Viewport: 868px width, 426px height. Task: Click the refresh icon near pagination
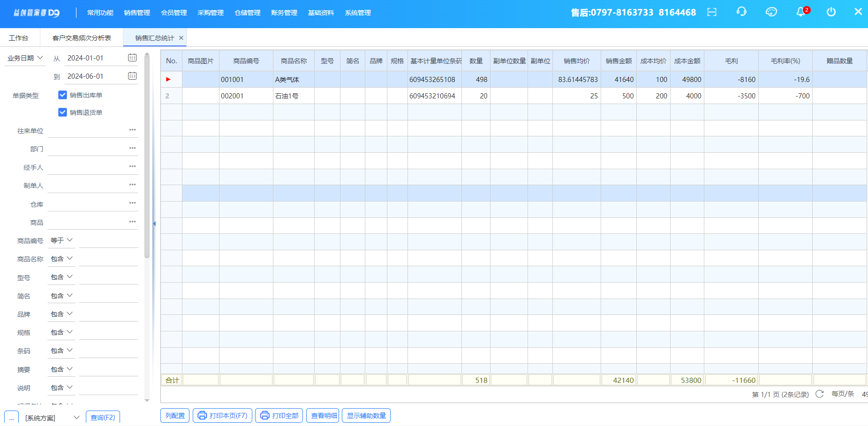(x=820, y=394)
